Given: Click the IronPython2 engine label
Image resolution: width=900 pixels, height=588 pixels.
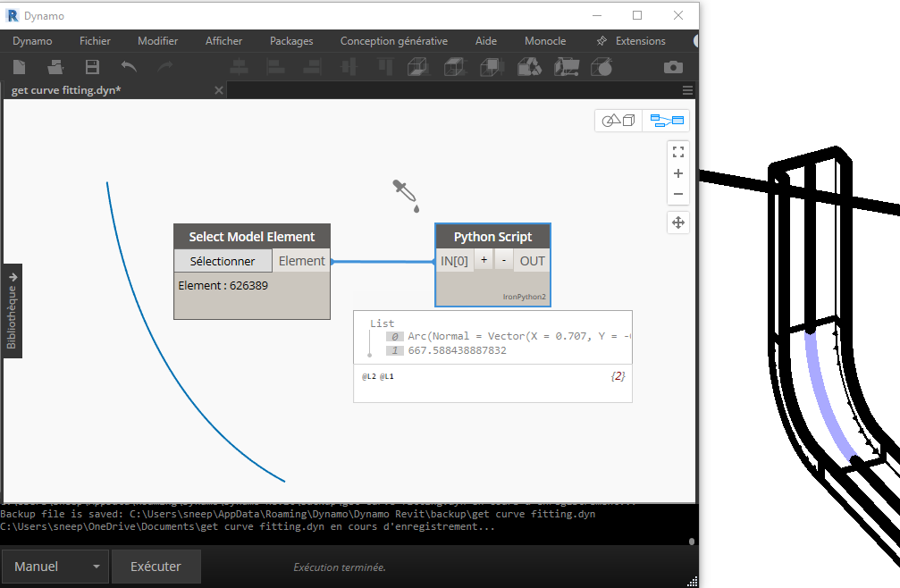Looking at the screenshot, I should click(x=525, y=297).
